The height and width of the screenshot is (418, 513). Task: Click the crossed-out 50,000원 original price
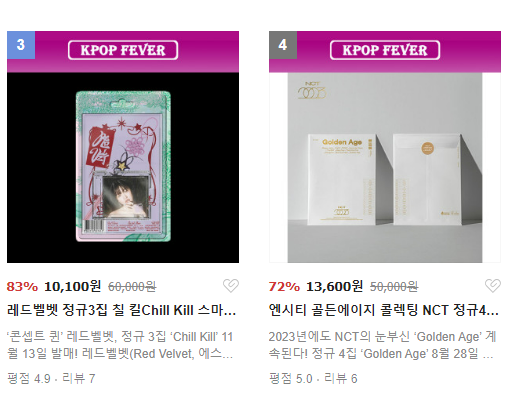[394, 287]
